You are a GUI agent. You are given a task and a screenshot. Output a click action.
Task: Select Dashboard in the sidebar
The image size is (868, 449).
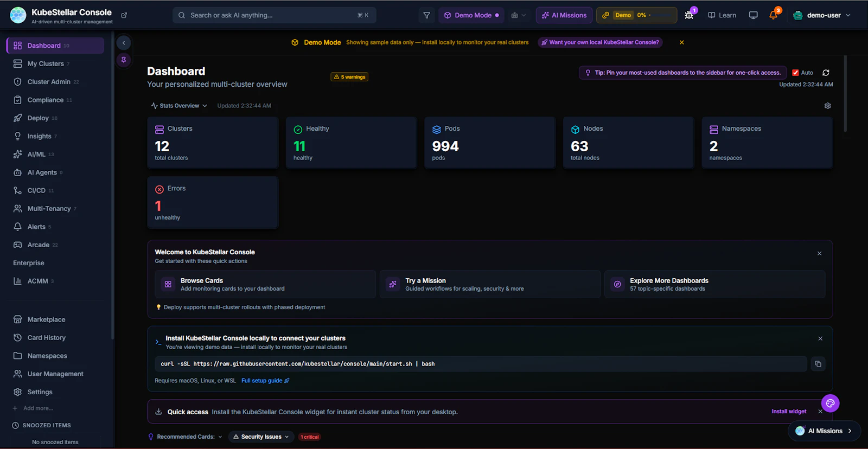[x=55, y=46]
